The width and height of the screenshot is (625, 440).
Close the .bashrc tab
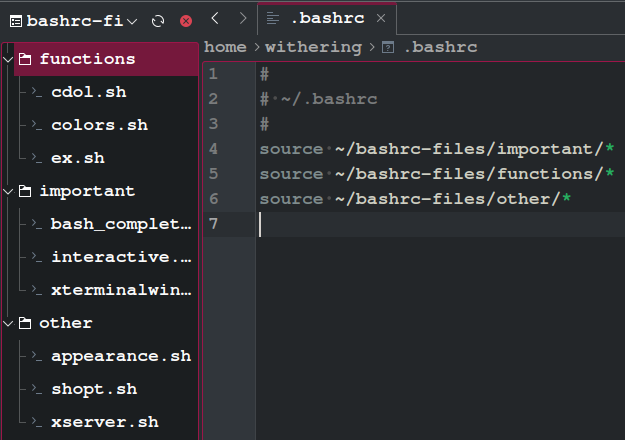click(381, 18)
